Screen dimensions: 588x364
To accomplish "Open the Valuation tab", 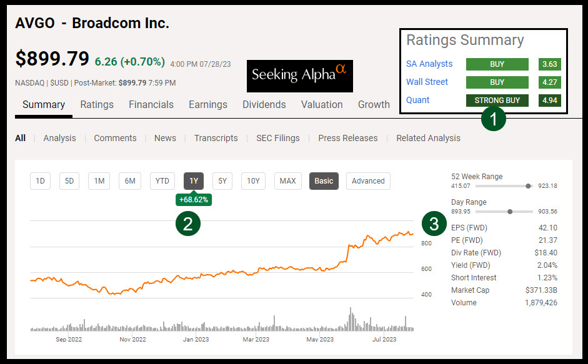I will pyautogui.click(x=322, y=105).
